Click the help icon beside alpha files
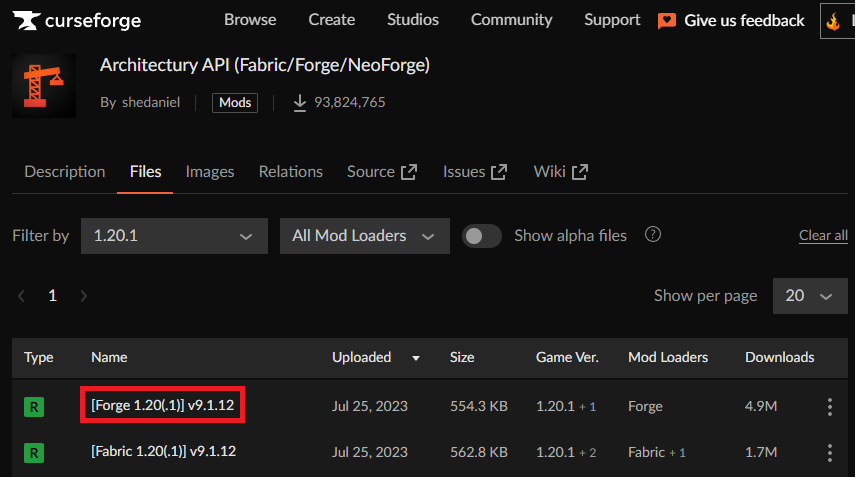Viewport: 855px width, 477px height. (x=653, y=235)
